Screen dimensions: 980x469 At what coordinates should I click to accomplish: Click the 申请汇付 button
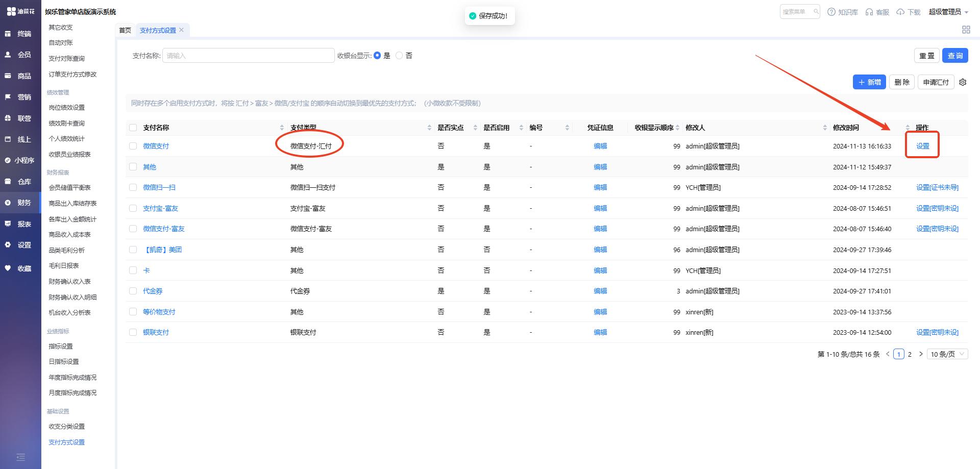point(936,82)
